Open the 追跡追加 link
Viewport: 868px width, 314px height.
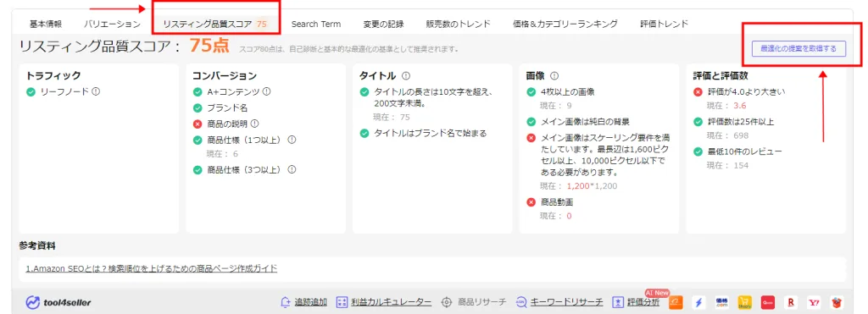point(310,302)
